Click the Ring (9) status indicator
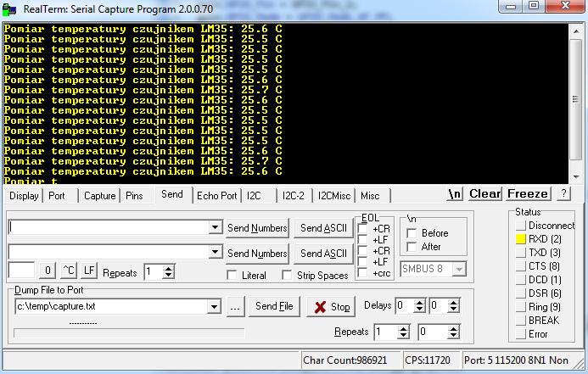The image size is (588, 374). 521,307
